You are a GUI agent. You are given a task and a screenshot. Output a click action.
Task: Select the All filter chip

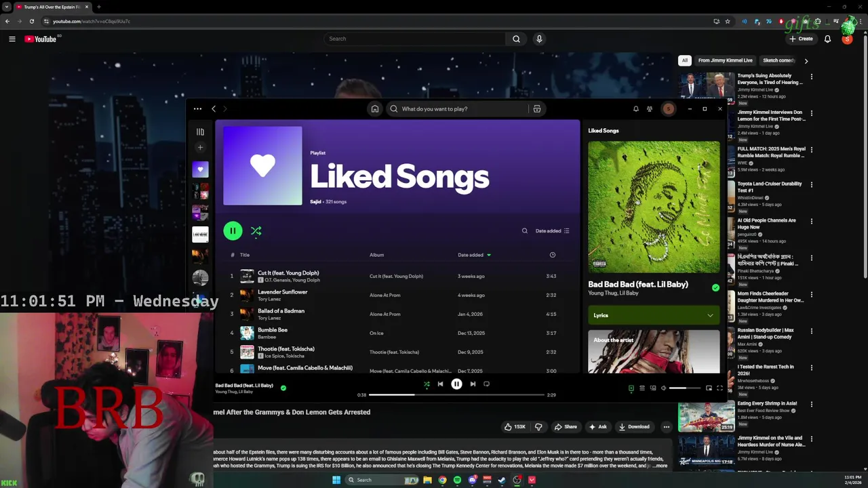685,60
